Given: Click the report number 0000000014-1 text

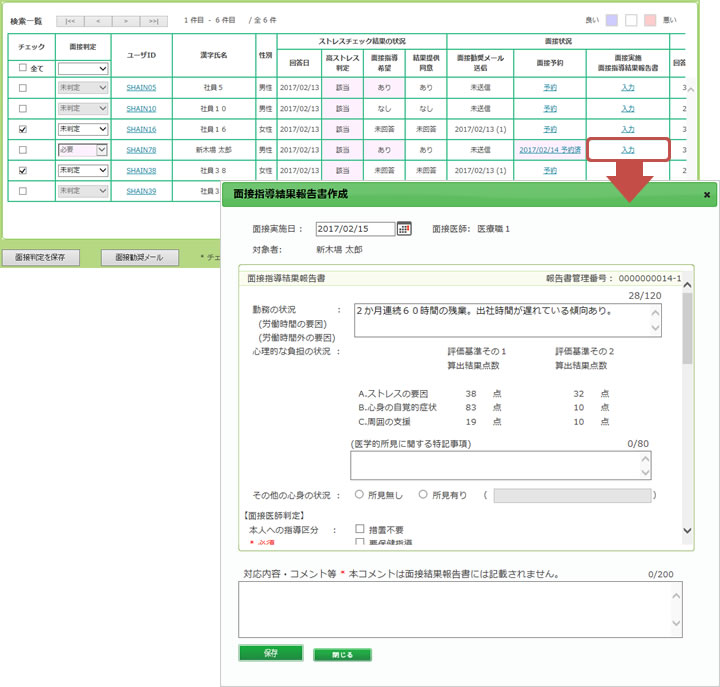Looking at the screenshot, I should pos(650,278).
